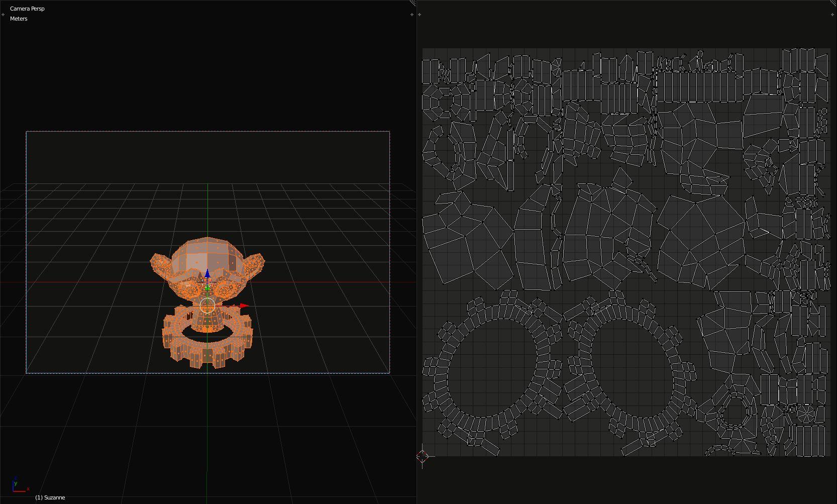This screenshot has height=504, width=837.
Task: Click the "(1) Suzanne" object name label
Action: (50, 497)
